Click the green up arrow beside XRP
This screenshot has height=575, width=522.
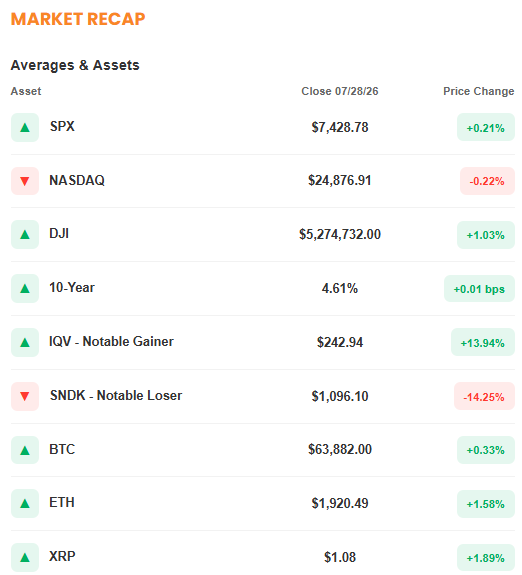tap(25, 557)
